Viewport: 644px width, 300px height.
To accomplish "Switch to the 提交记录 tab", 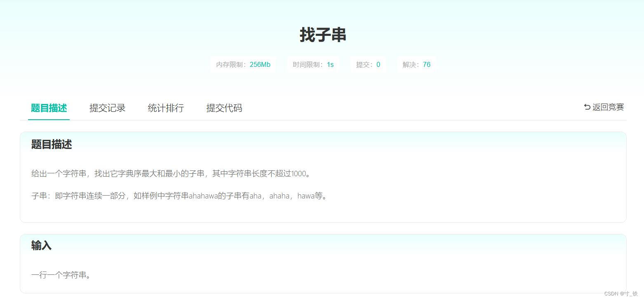I will (x=107, y=108).
